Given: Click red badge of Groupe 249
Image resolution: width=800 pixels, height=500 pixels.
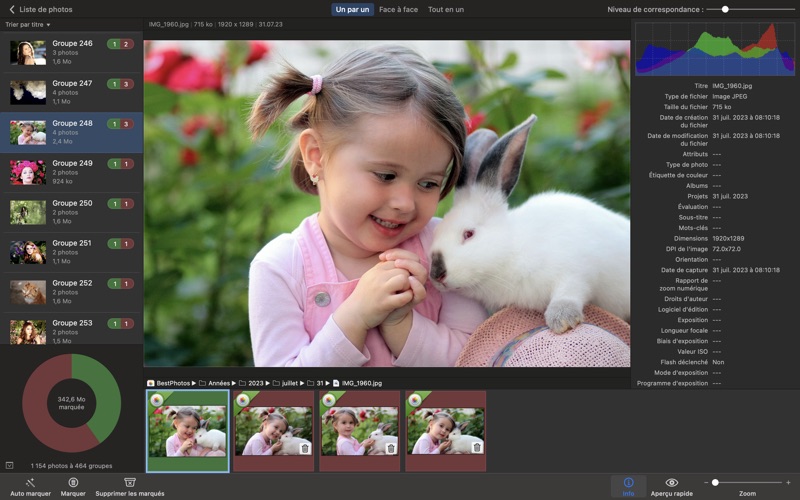Looking at the screenshot, I should [x=127, y=164].
